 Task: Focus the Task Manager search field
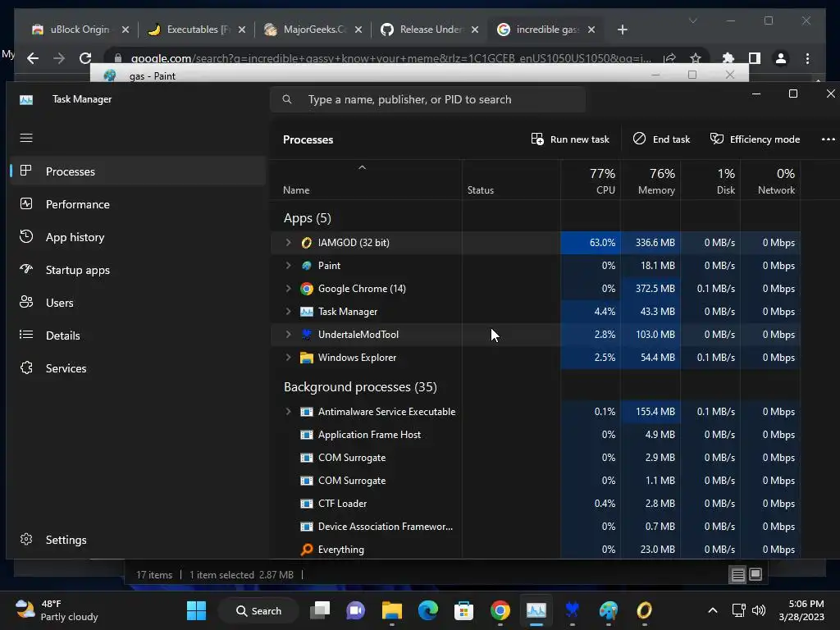(427, 99)
